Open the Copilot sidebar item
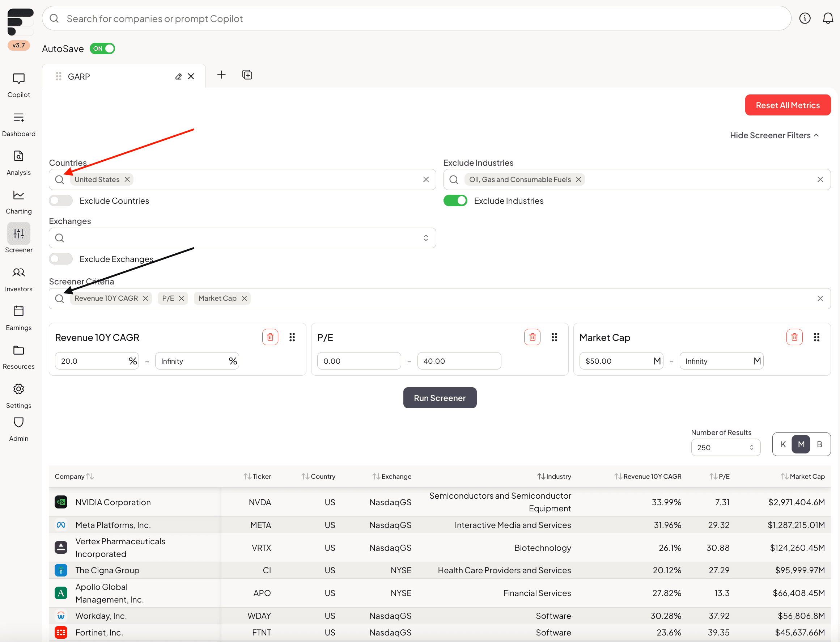This screenshot has width=840, height=642. pos(18,86)
